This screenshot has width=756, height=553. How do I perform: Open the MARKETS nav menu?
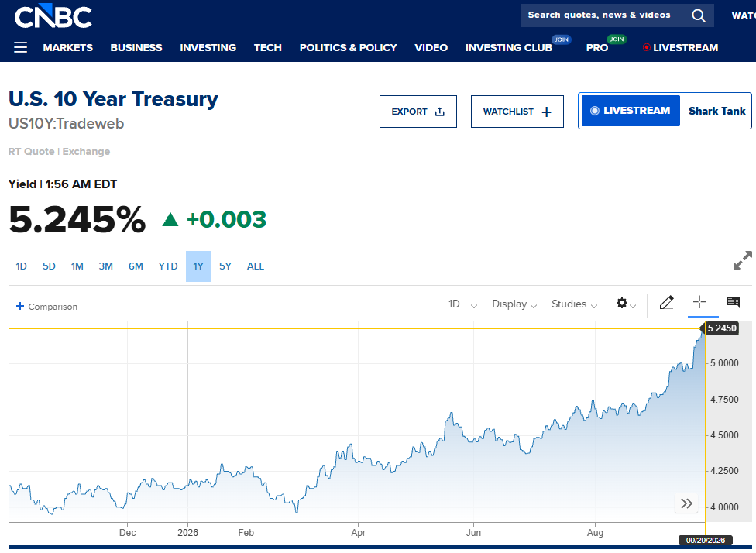68,48
